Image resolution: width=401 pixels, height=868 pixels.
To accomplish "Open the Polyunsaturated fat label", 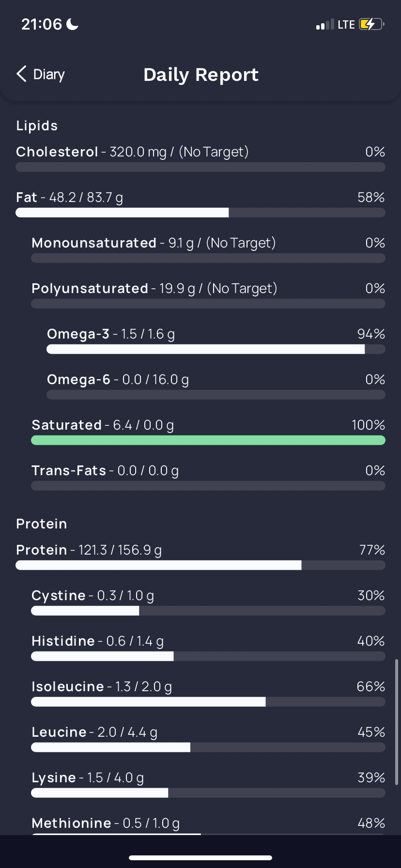I will 90,289.
